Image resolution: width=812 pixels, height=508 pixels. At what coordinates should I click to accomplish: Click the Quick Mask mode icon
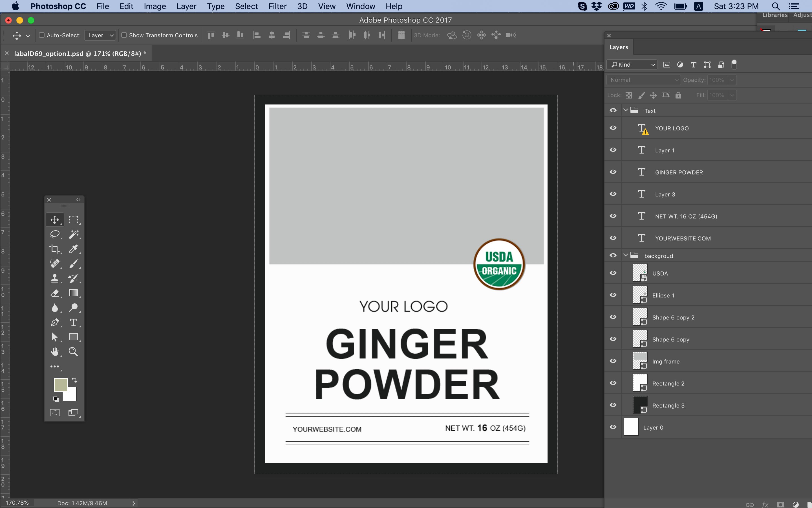(x=55, y=413)
